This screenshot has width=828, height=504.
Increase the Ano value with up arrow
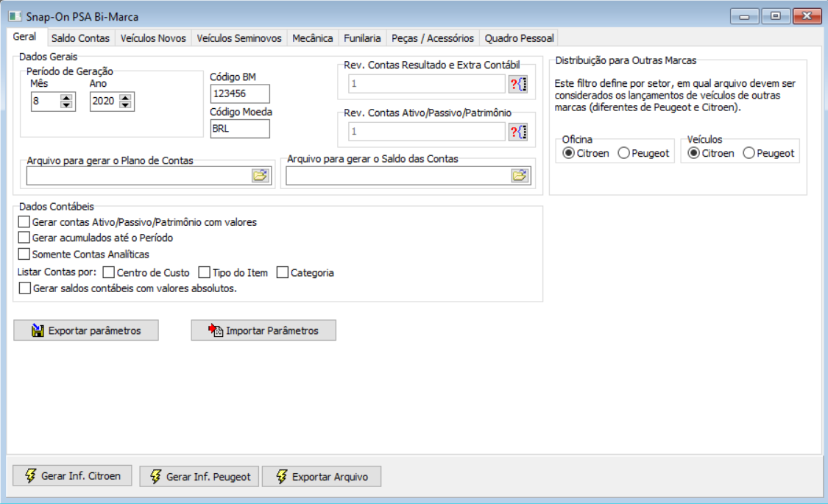pyautogui.click(x=125, y=98)
